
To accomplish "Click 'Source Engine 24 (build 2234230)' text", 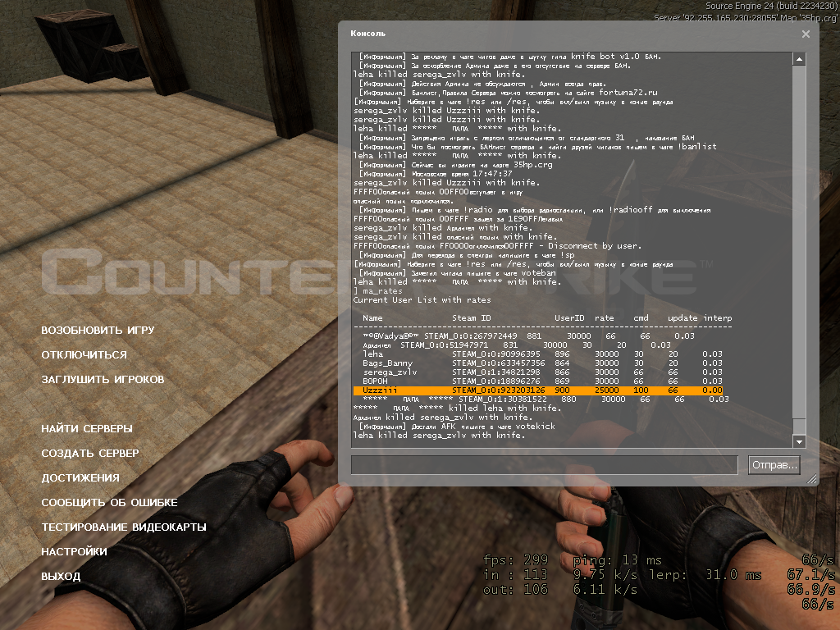I will (771, 6).
